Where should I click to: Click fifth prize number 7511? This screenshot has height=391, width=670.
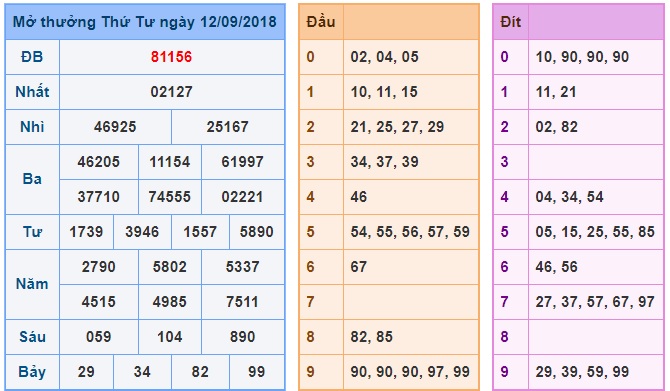(242, 302)
